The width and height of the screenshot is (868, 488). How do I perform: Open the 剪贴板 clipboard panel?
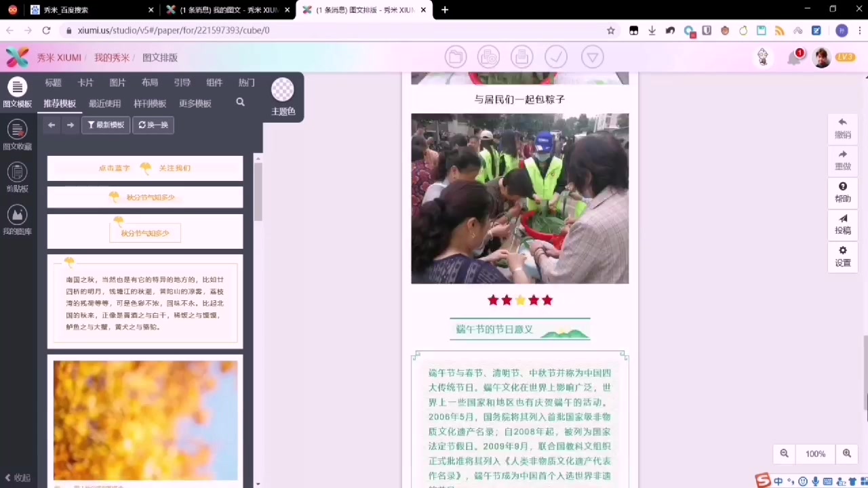click(x=17, y=178)
